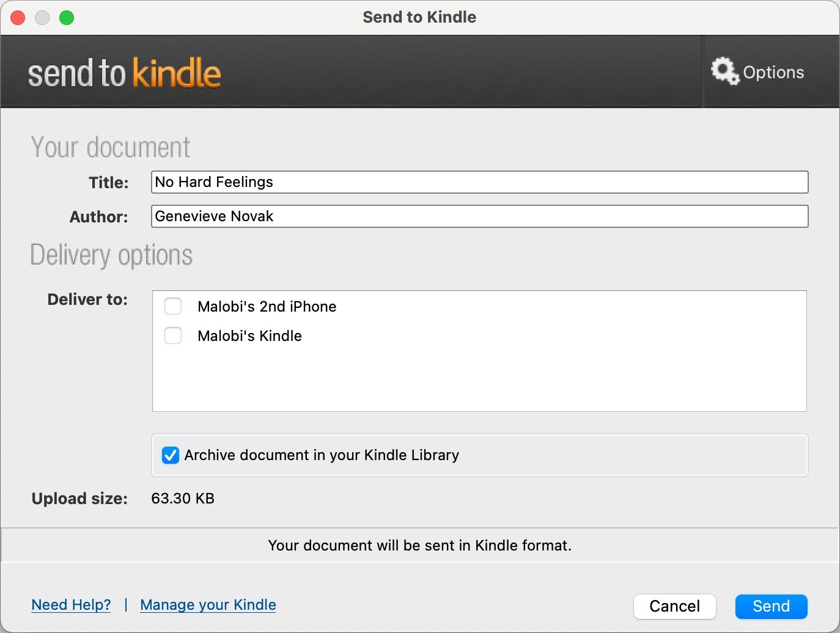Open Manage your Kindle
The image size is (840, 633).
click(208, 604)
